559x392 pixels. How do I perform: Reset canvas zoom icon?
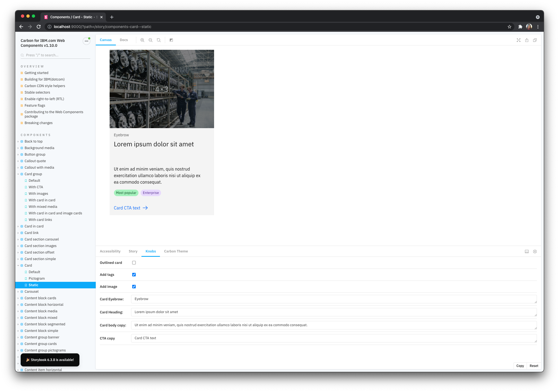coord(159,40)
